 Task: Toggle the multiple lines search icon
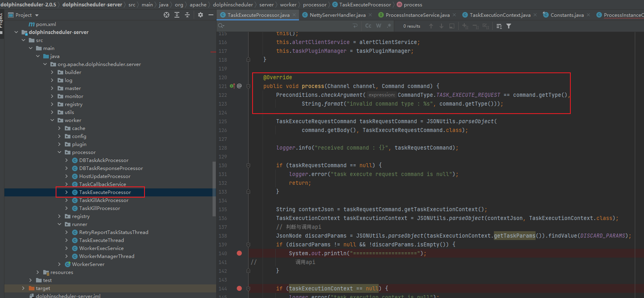[x=499, y=26]
